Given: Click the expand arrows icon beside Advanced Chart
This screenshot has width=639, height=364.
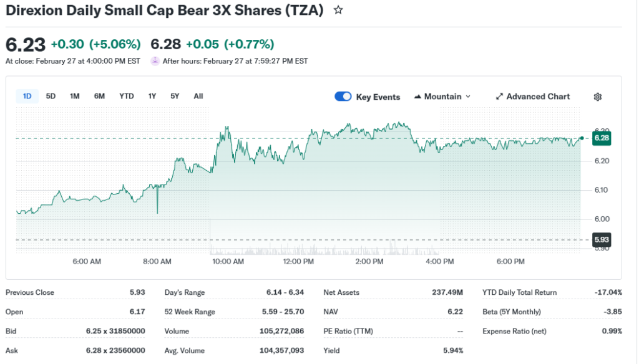Looking at the screenshot, I should (499, 97).
